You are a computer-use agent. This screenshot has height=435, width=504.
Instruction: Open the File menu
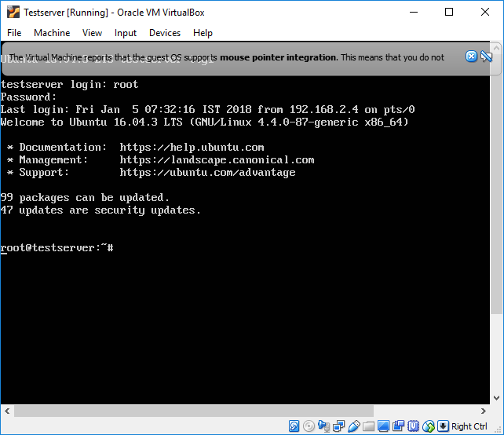point(14,33)
